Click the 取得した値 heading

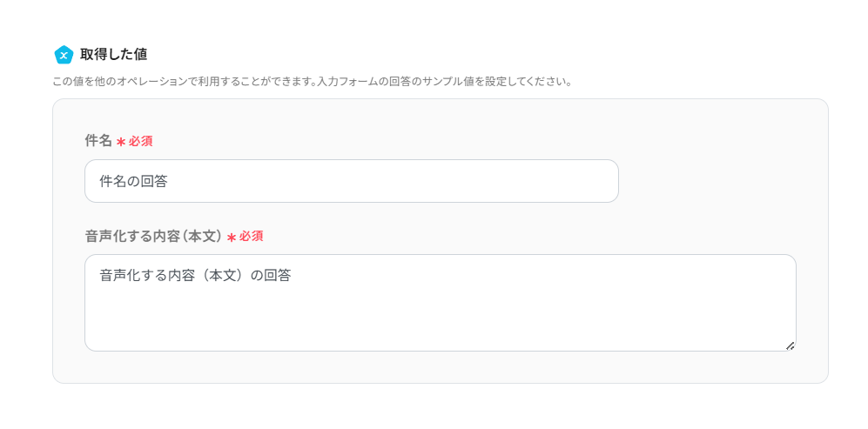113,54
